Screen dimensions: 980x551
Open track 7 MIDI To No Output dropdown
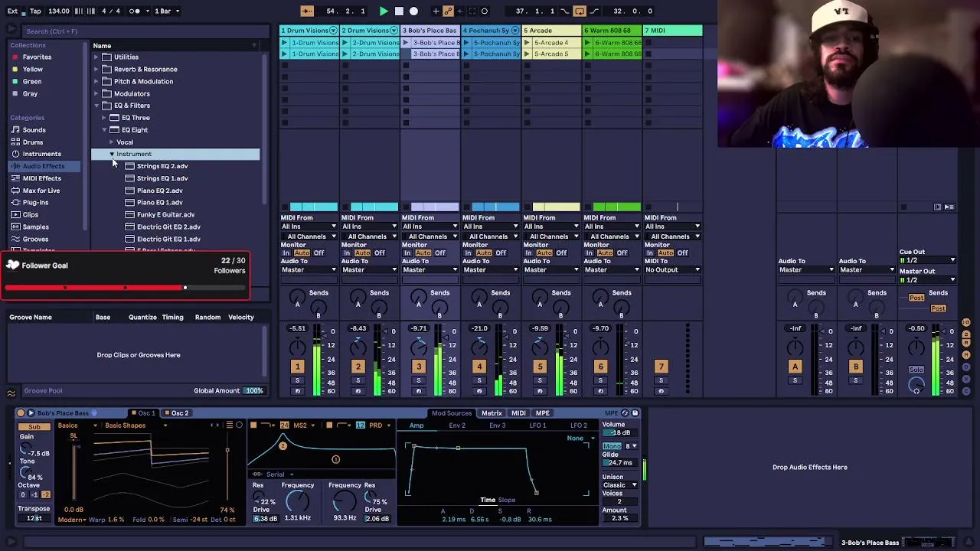pyautogui.click(x=672, y=270)
